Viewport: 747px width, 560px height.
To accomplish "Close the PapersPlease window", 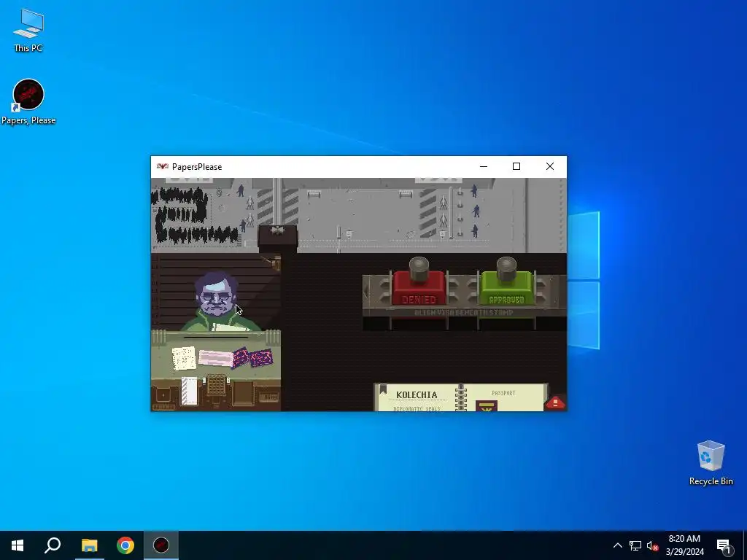I will (x=550, y=166).
